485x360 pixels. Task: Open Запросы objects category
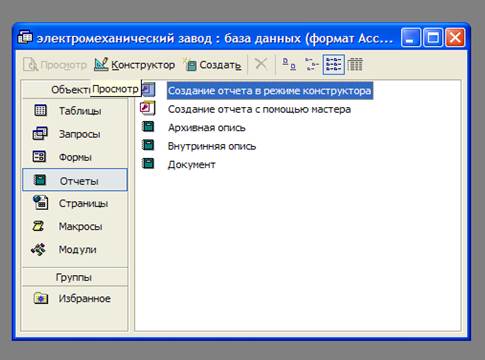point(75,134)
